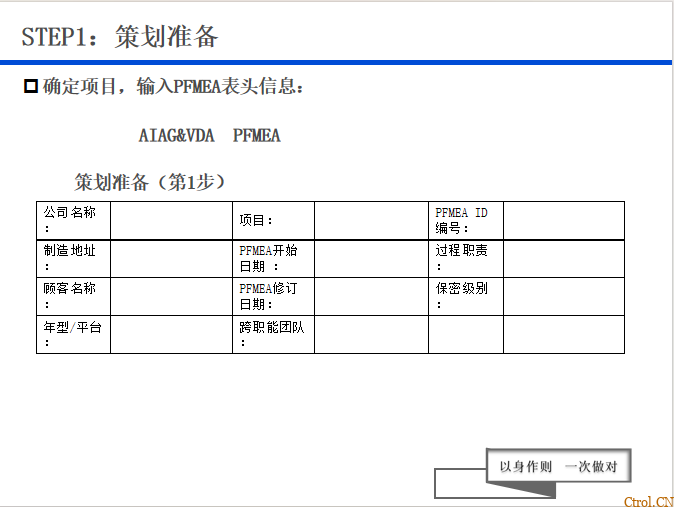The width and height of the screenshot is (674, 507).
Task: Click the '保密级别:' table cell
Action: click(466, 297)
